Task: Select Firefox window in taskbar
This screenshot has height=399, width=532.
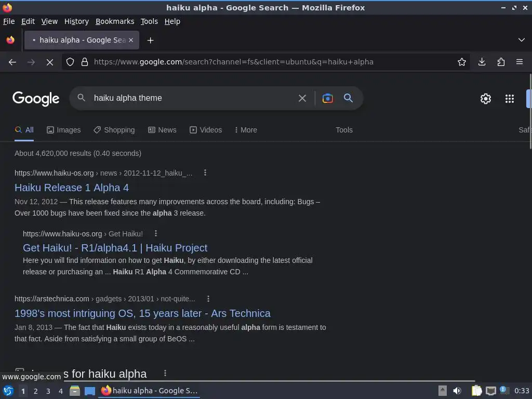Action: tap(149, 391)
